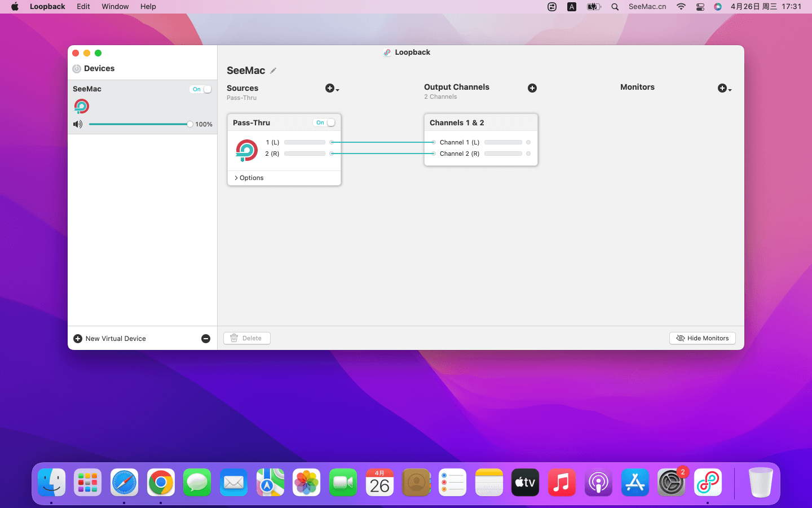Click the 100% volume value
Image resolution: width=812 pixels, height=508 pixels.
pyautogui.click(x=204, y=124)
